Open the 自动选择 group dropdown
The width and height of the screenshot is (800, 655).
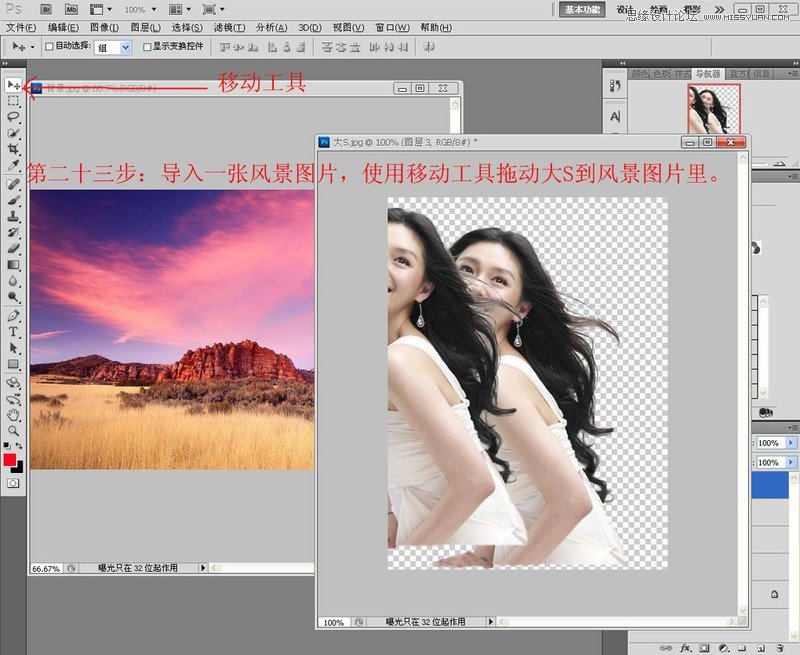tap(125, 48)
